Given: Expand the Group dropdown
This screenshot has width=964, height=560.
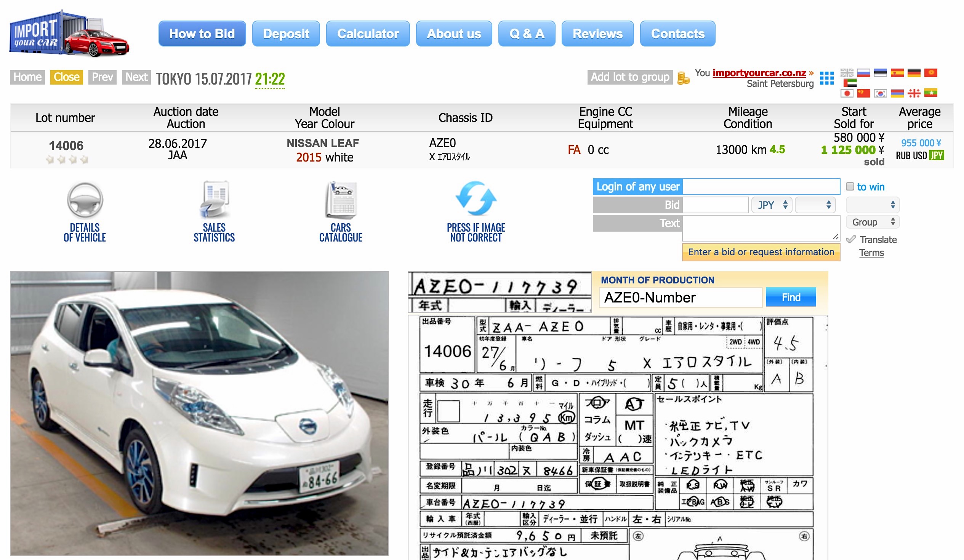Looking at the screenshot, I should pos(872,222).
